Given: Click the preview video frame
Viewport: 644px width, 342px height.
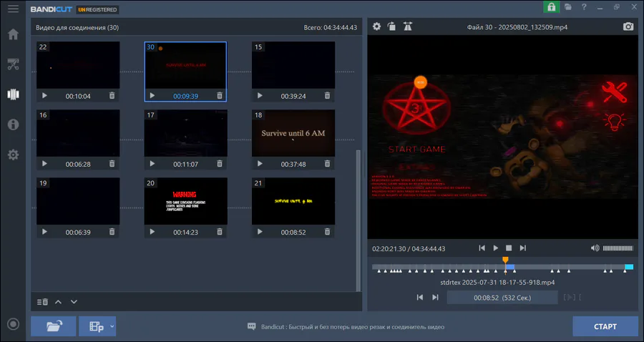Looking at the screenshot, I should (502, 137).
